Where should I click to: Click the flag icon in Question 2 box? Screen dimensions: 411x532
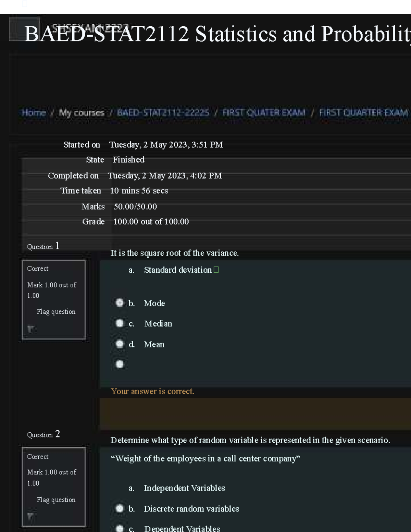pos(31,516)
